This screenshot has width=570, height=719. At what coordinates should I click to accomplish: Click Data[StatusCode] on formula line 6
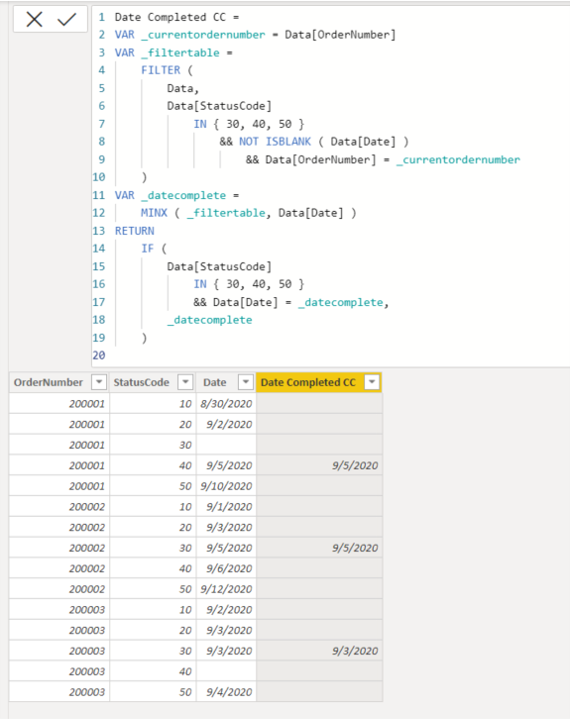[219, 106]
